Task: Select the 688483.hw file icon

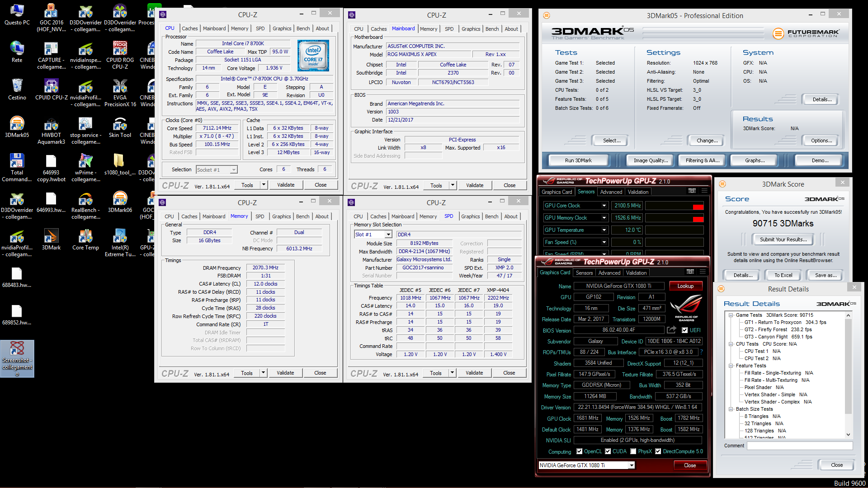Action: 17,277
